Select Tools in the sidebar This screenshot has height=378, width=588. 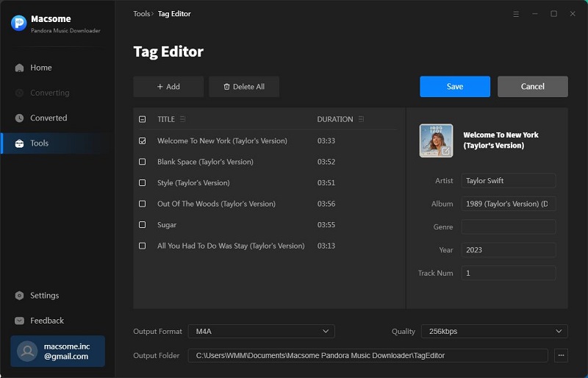[x=57, y=143]
